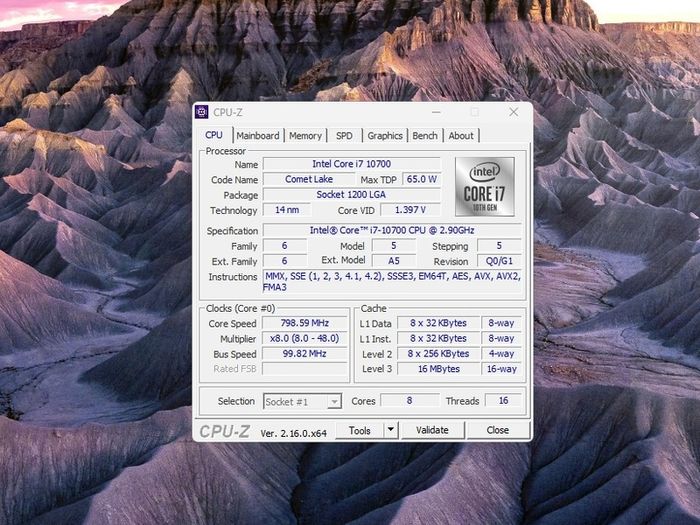Click the code name value 'Comet Lake'
Viewport: 700px width, 525px height.
point(309,179)
